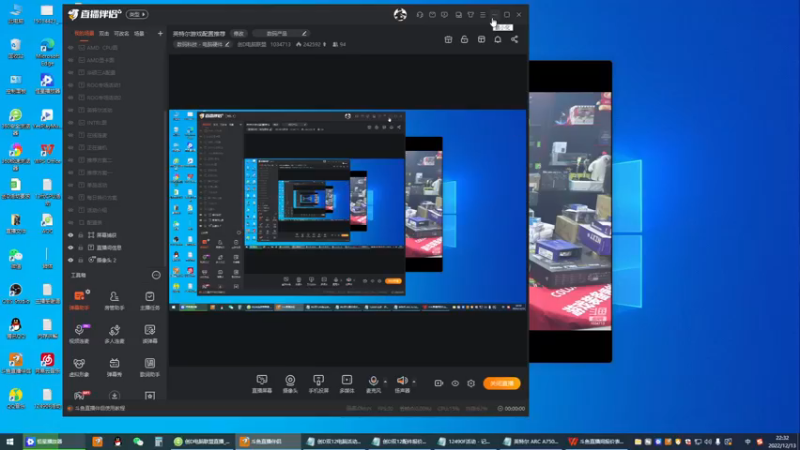800x450 pixels.
Task: Select the AMD CPU图 source row
Action: point(116,47)
